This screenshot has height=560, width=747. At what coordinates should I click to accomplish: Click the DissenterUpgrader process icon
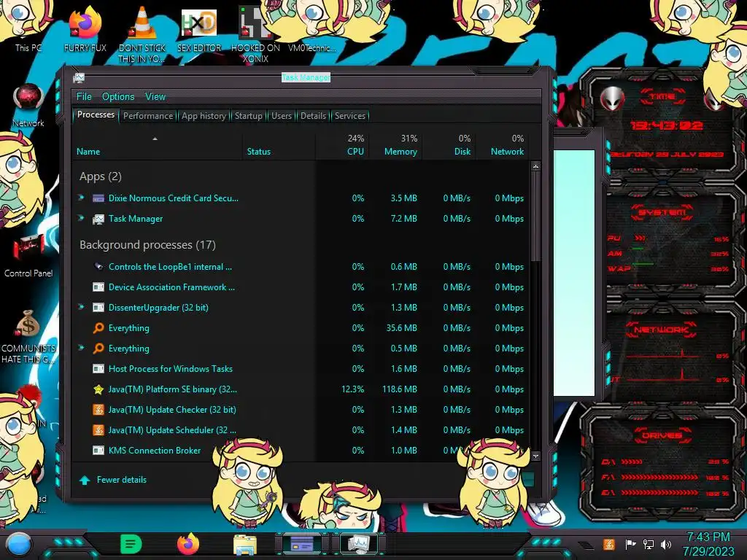pos(98,308)
